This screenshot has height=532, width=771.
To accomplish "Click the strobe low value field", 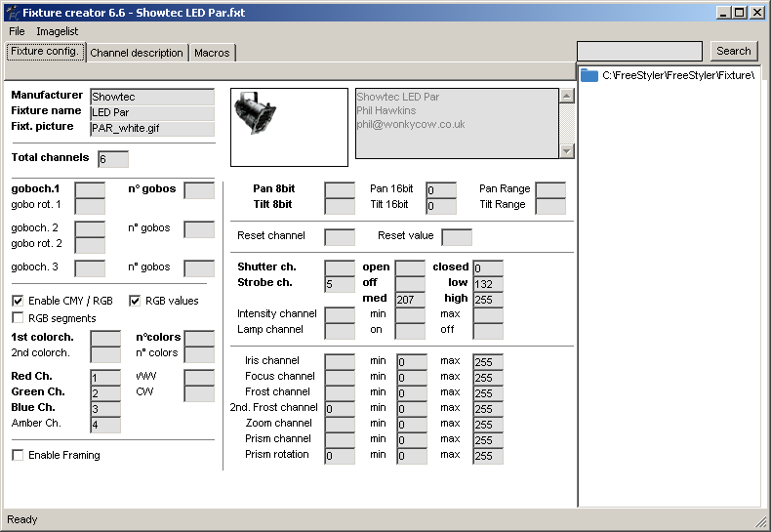I will point(488,284).
